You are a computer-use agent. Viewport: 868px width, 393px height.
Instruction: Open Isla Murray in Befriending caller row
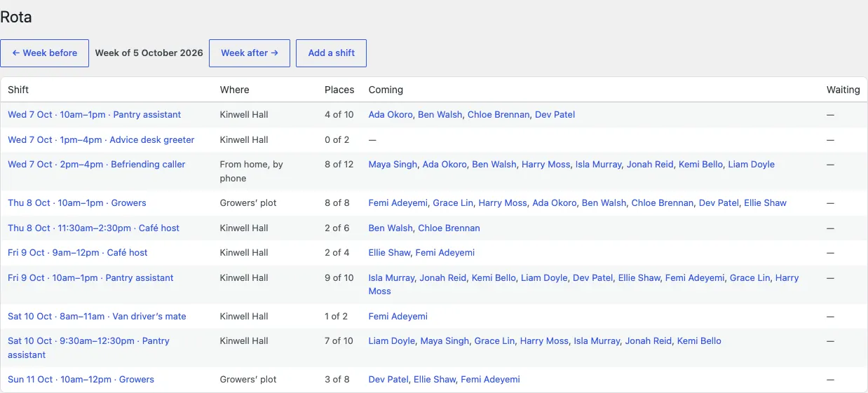coord(598,165)
